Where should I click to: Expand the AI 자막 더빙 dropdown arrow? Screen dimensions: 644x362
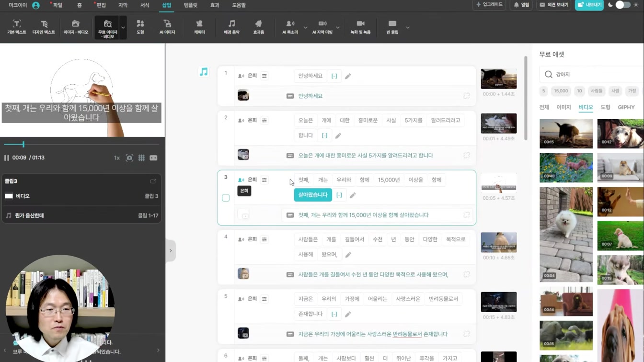[x=338, y=28]
